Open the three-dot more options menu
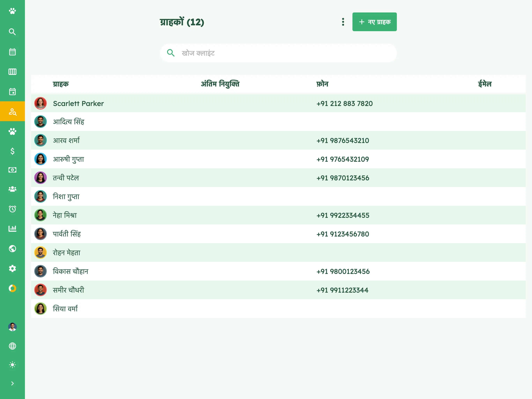This screenshot has width=532, height=399. click(x=343, y=22)
